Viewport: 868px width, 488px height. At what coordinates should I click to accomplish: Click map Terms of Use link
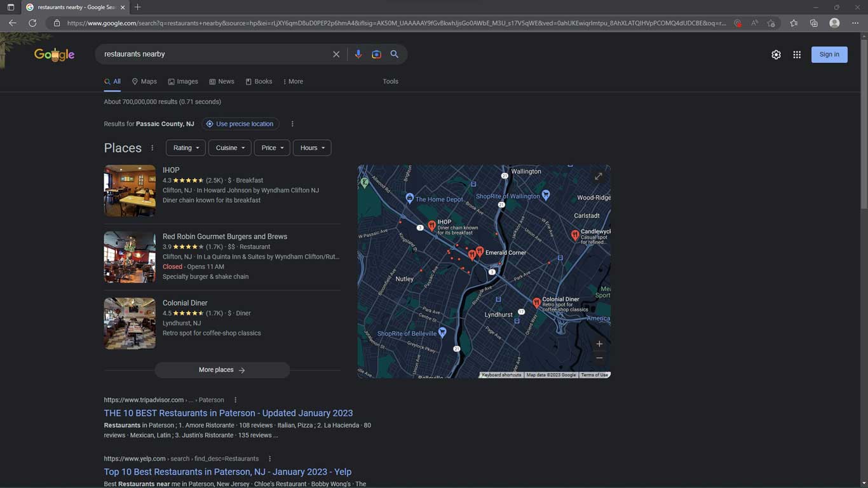(x=595, y=375)
